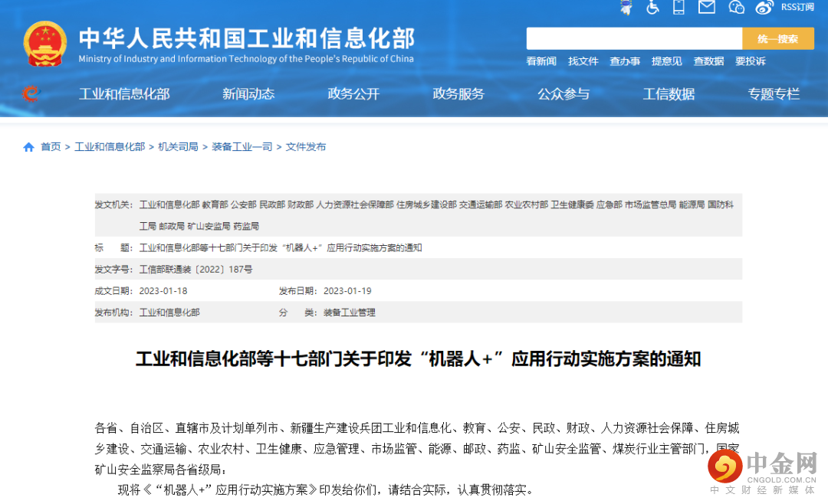Go to 装备工业一司 in the breadcrumb
Viewport: 828px width, 504px height.
tap(242, 147)
